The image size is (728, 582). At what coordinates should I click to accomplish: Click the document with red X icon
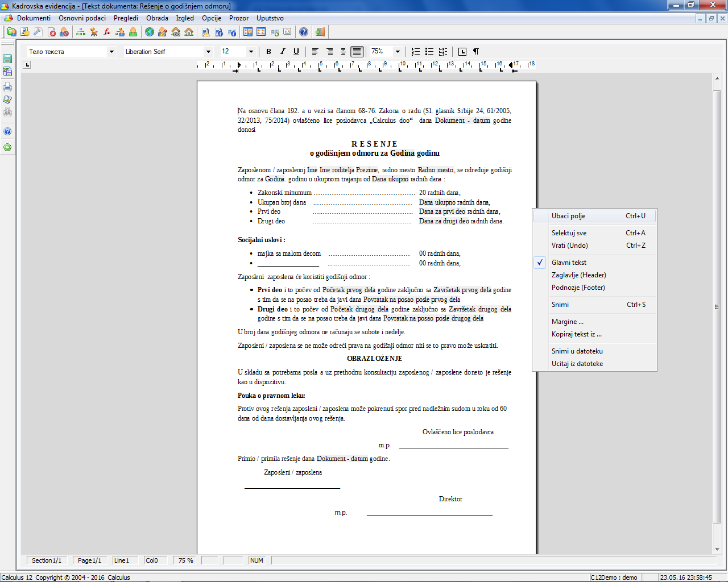click(x=52, y=32)
